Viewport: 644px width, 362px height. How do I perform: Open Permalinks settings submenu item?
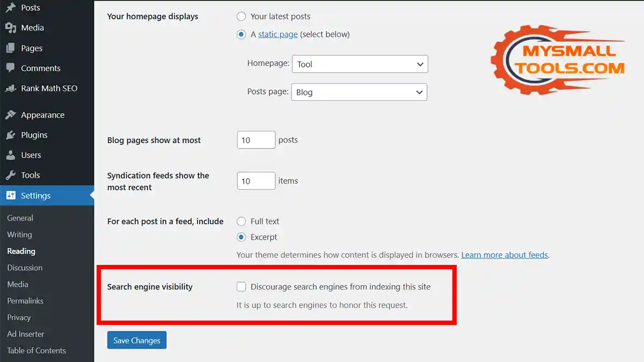[x=25, y=301]
